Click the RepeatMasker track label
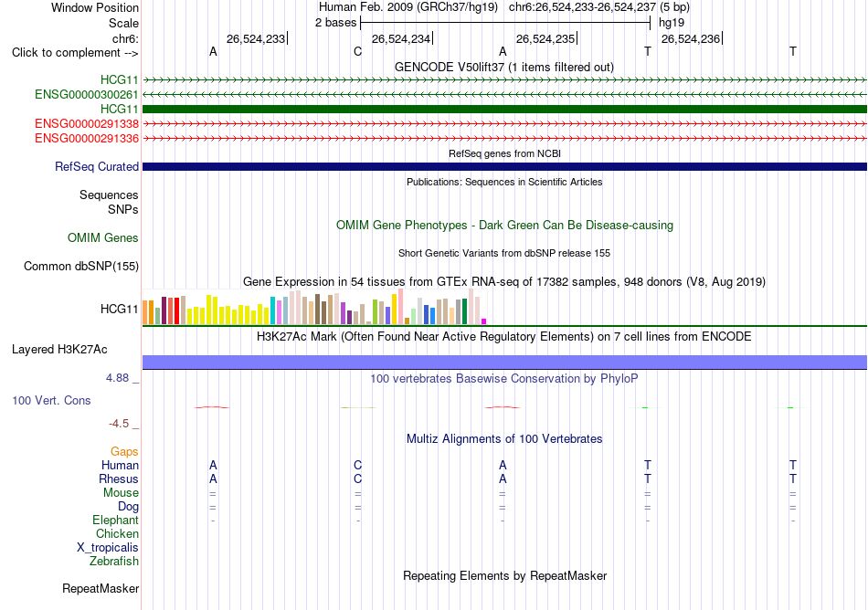The height and width of the screenshot is (610, 868). point(101,588)
